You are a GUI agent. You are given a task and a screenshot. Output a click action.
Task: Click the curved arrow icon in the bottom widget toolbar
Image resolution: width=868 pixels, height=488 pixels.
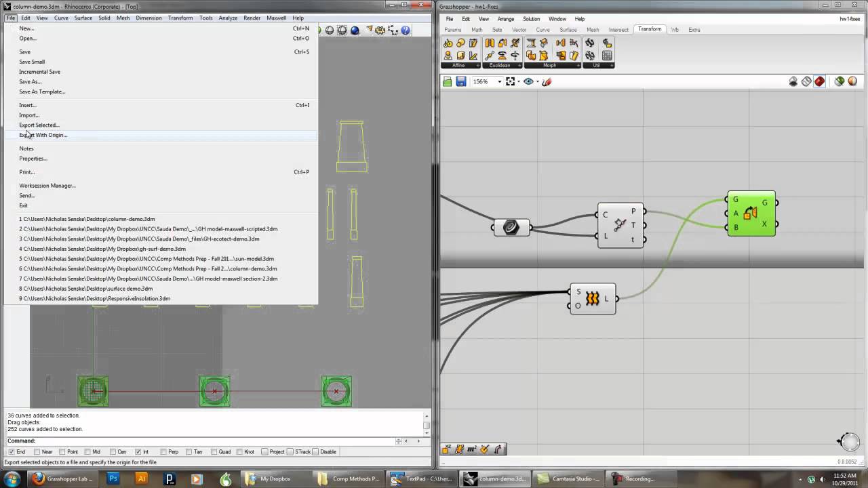(x=498, y=449)
